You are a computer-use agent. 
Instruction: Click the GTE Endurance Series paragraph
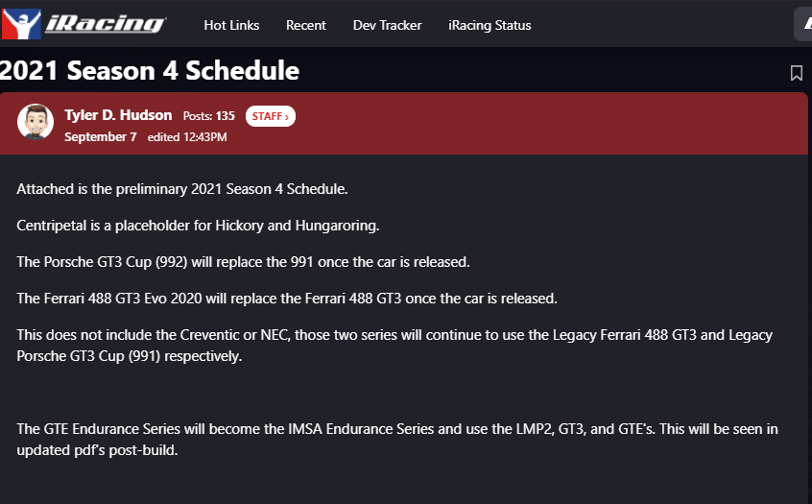tap(397, 440)
